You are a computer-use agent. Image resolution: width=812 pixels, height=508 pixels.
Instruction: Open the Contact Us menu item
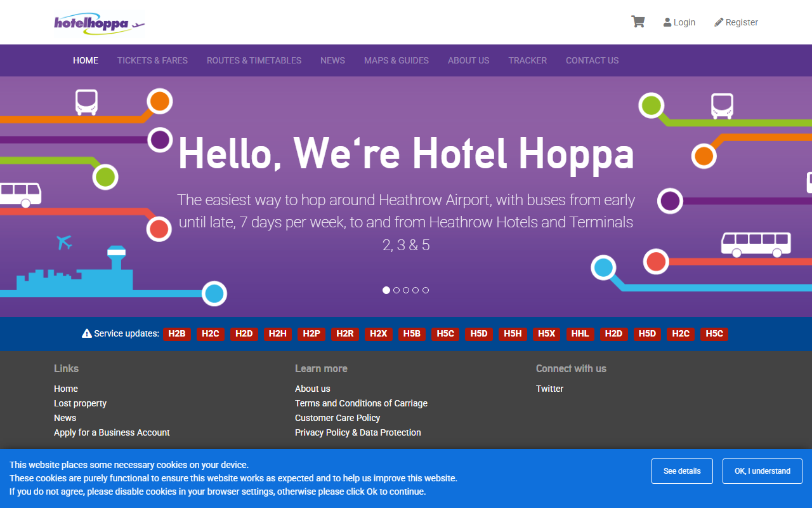point(592,60)
